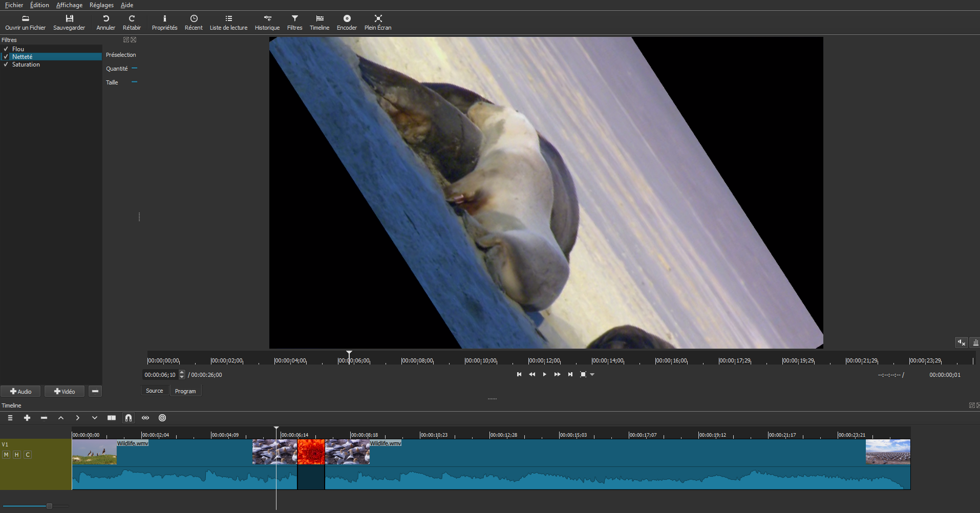Adjust the timeline zoom slider
The width and height of the screenshot is (980, 513).
[x=49, y=506]
